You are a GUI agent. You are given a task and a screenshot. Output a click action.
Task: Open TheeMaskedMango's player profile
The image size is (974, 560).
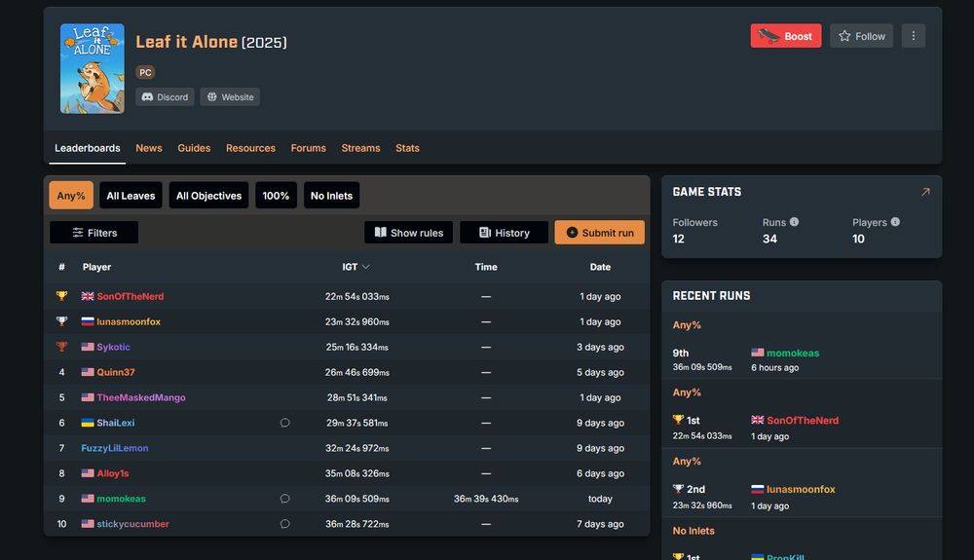click(141, 397)
